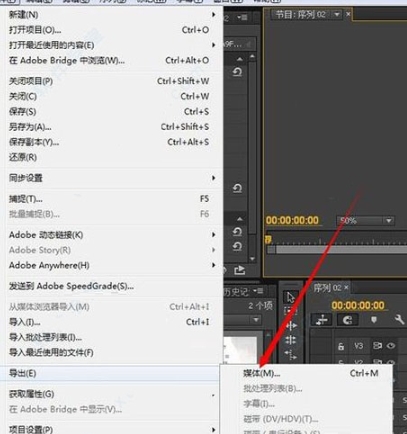The height and width of the screenshot is (434, 407).
Task: Click the V3 track target label
Action: 358,346
